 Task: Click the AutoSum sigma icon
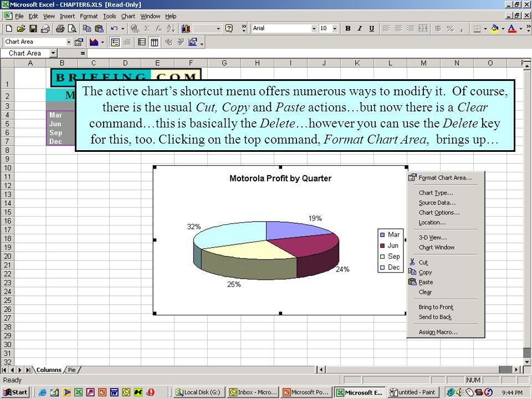147,28
